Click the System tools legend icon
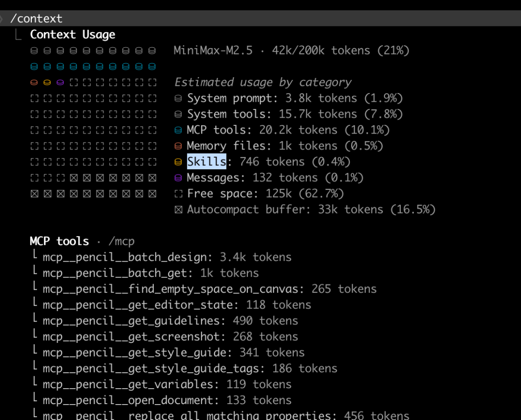 tap(178, 114)
